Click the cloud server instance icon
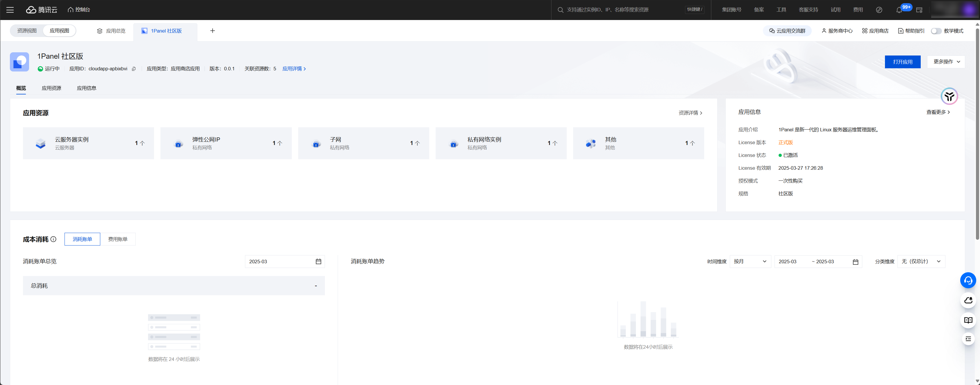This screenshot has width=980, height=385. coord(41,144)
